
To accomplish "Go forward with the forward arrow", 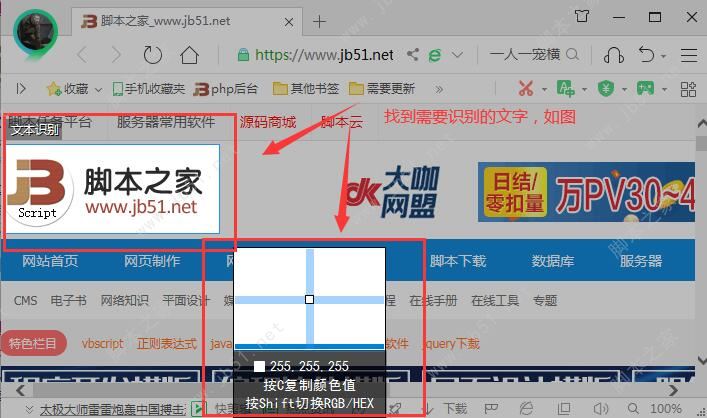I will (116, 55).
